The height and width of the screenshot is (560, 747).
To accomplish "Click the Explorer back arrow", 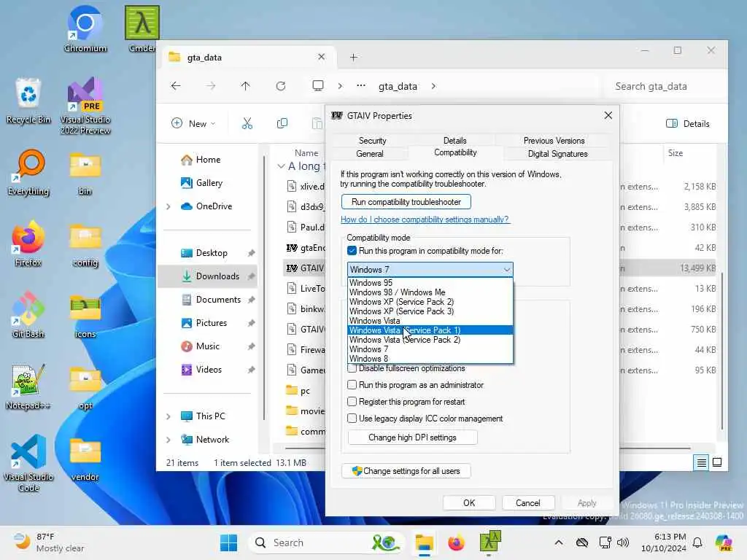I will click(x=176, y=86).
